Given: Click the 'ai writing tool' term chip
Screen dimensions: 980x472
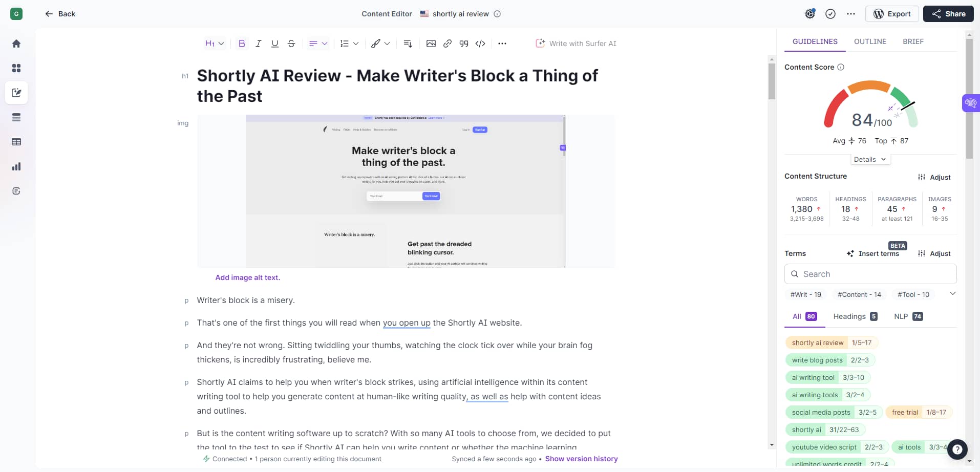Looking at the screenshot, I should [x=827, y=377].
